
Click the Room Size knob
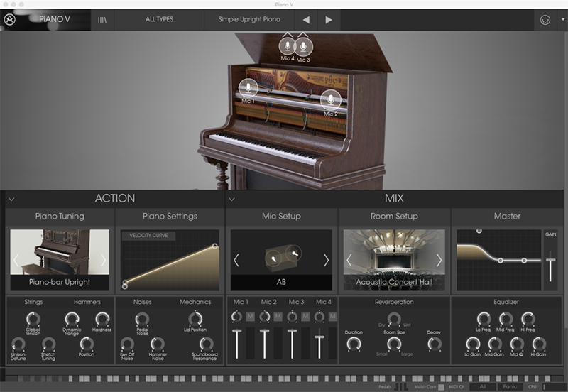click(x=394, y=344)
